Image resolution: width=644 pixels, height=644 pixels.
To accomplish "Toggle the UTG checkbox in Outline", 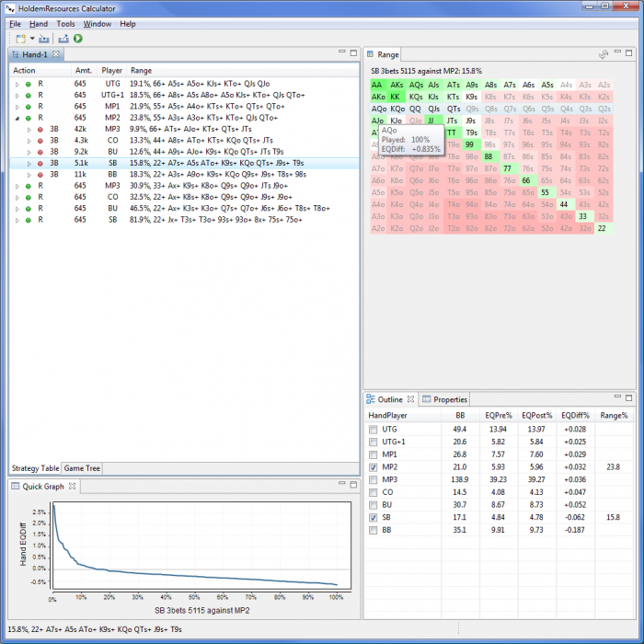I will [x=373, y=430].
